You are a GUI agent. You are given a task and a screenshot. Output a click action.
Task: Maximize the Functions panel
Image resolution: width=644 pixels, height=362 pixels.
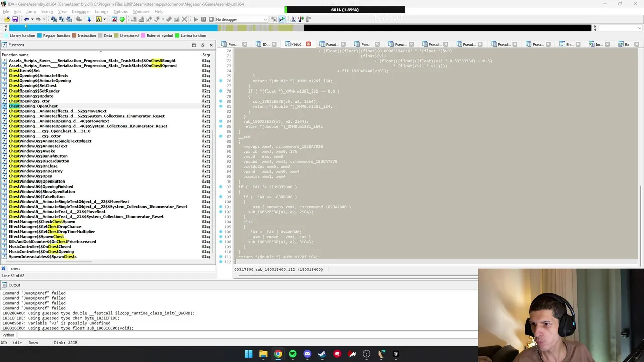tap(194, 45)
